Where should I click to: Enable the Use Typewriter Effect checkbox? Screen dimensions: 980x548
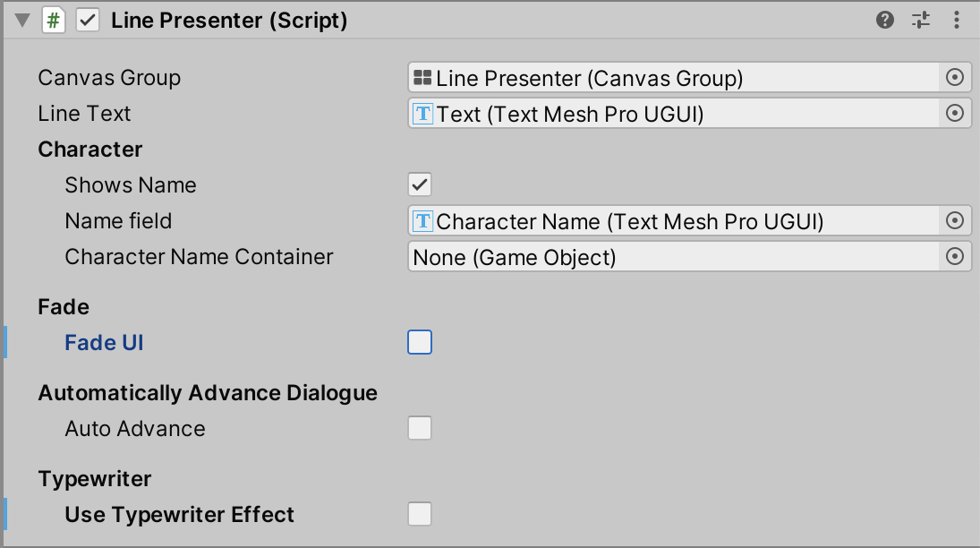coord(420,515)
